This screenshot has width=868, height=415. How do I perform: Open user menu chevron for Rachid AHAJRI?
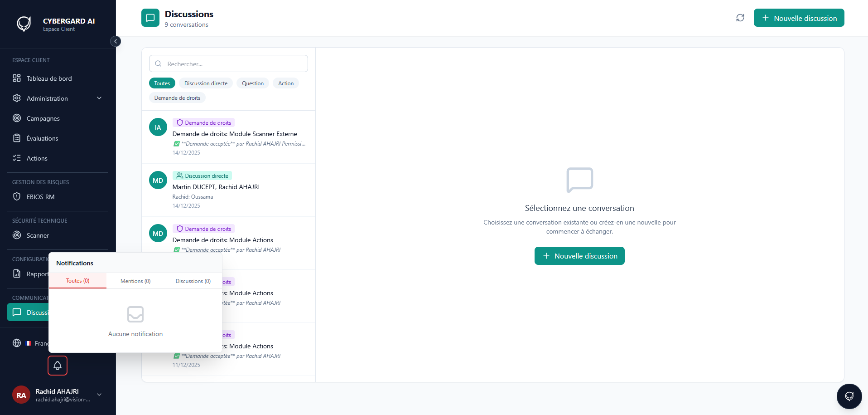pos(99,395)
